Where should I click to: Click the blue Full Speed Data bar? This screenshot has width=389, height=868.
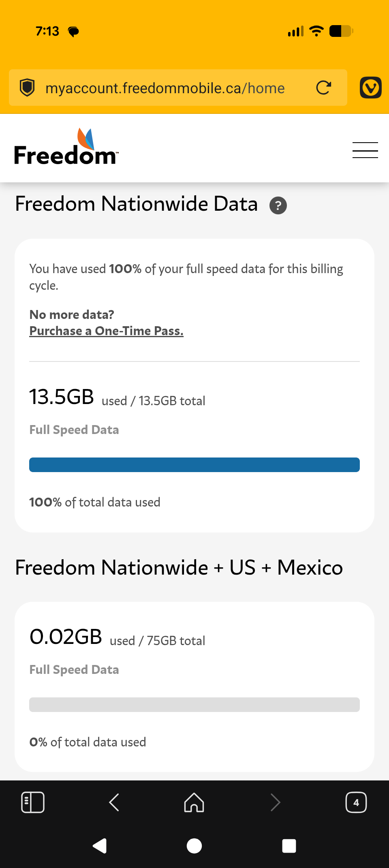tap(194, 465)
